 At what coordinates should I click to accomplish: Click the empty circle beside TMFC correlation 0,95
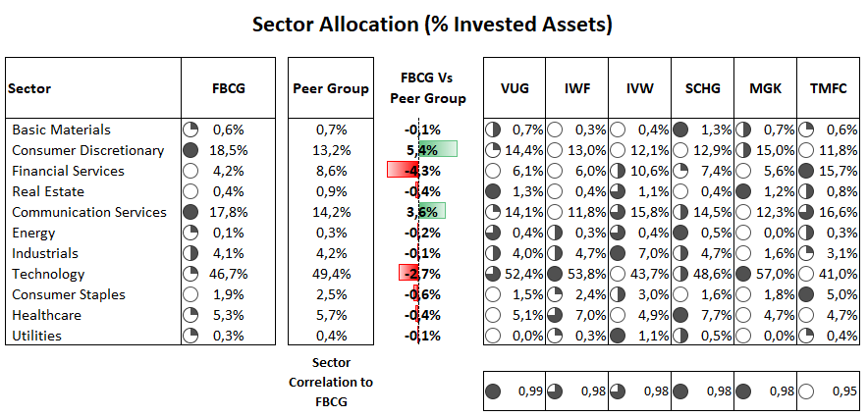pyautogui.click(x=805, y=391)
